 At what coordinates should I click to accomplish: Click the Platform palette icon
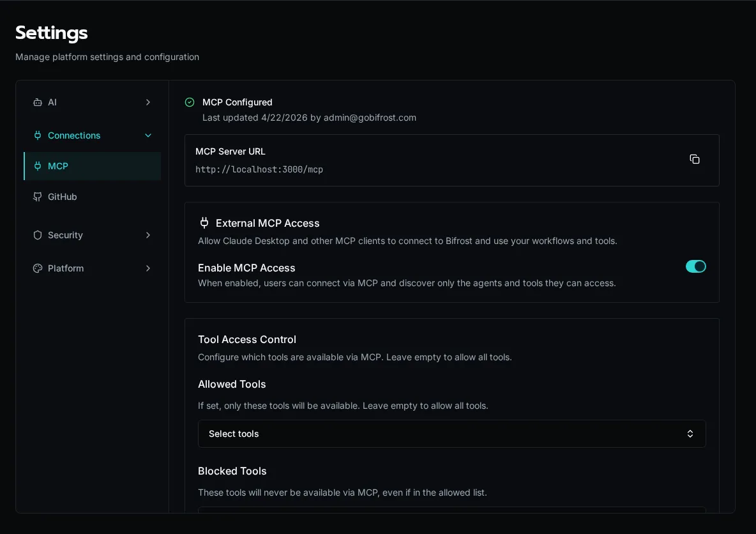coord(38,268)
